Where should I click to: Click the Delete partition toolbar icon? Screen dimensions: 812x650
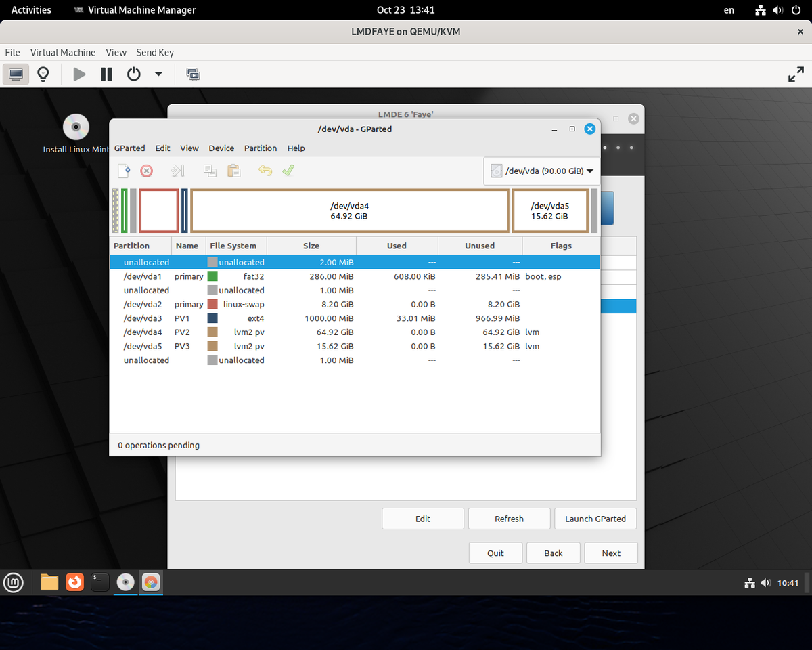click(x=146, y=171)
